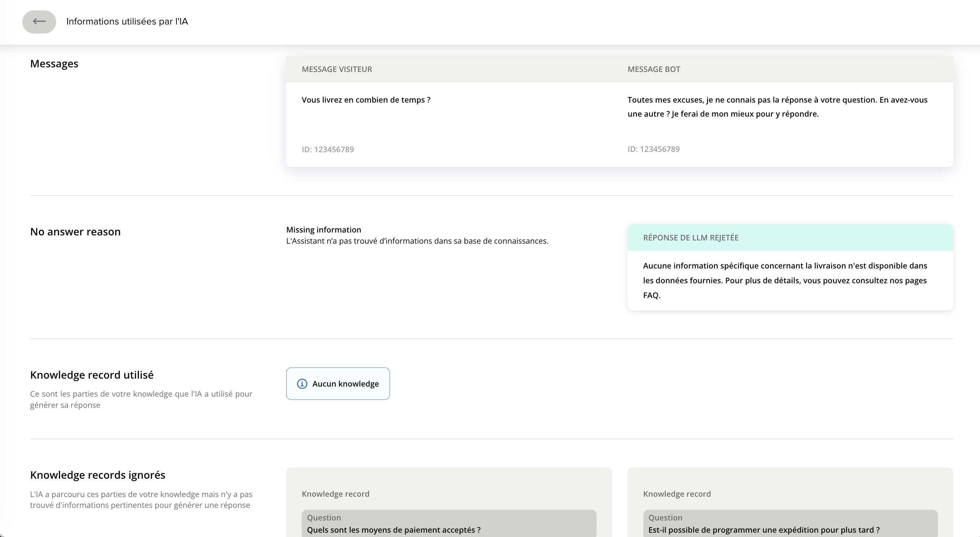
Task: Select the visitor message about delivery time
Action: click(365, 100)
